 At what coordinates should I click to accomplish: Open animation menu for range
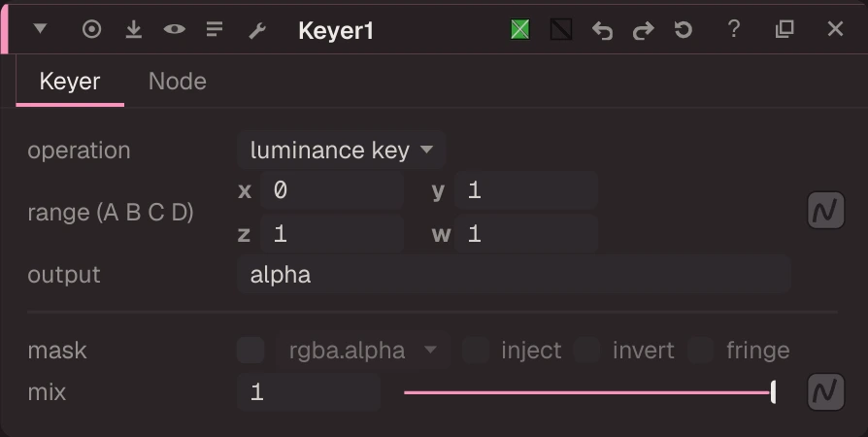826,211
